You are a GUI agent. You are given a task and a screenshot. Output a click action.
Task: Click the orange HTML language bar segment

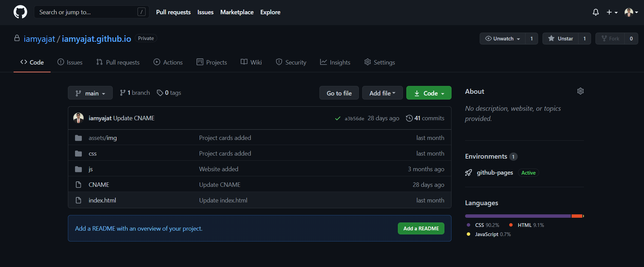pos(577,216)
